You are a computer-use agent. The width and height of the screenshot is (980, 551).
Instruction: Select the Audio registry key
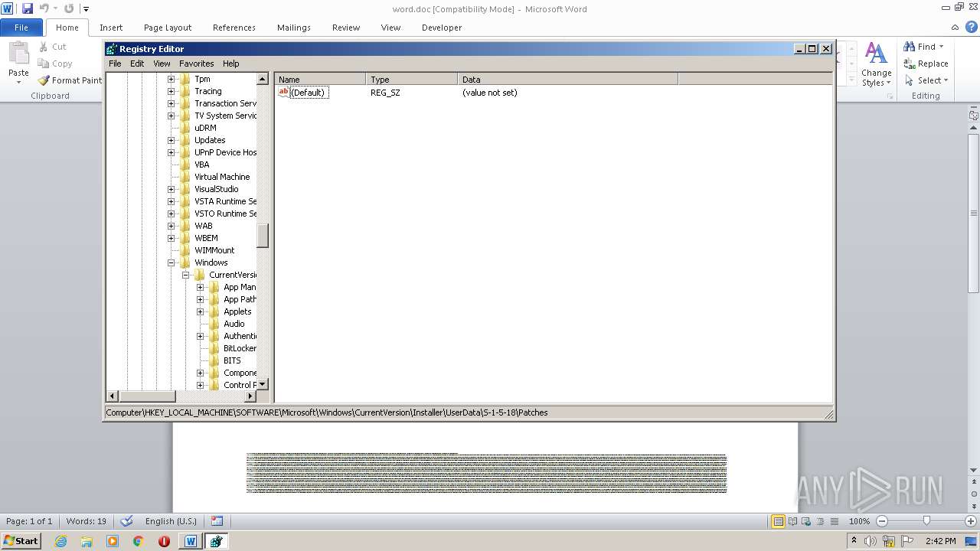tap(234, 324)
